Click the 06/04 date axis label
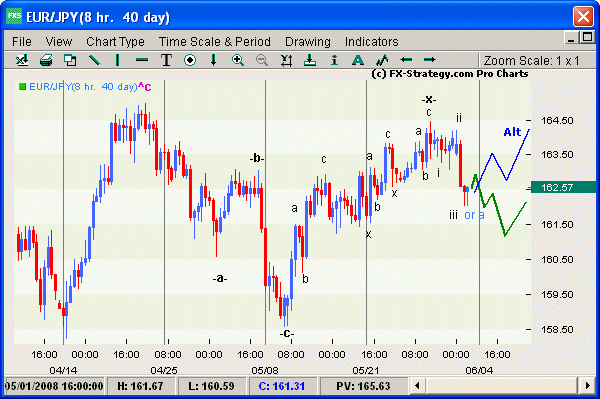The height and width of the screenshot is (399, 600). pos(479,370)
